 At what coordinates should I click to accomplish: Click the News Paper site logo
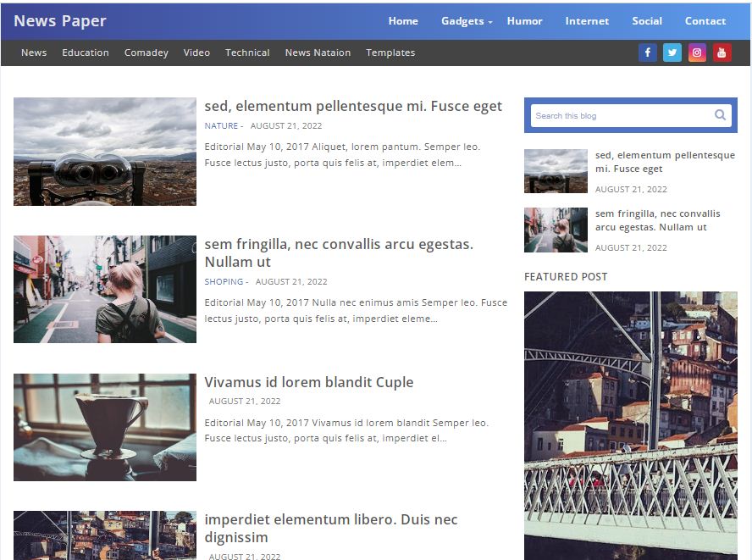click(x=60, y=21)
